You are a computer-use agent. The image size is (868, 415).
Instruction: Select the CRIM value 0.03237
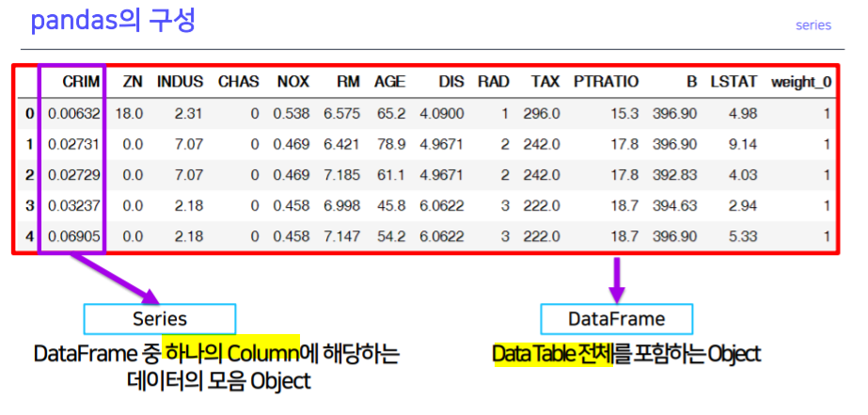tap(74, 205)
